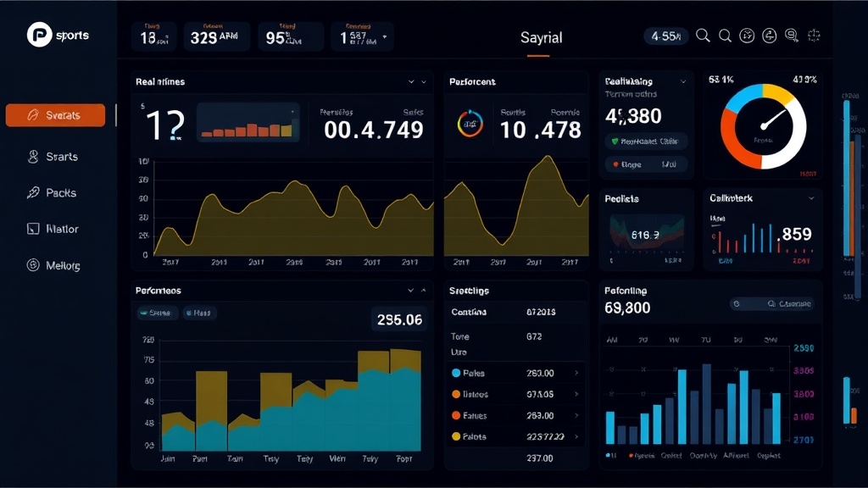The width and height of the screenshot is (868, 488).
Task: Click the icon beside Starts in sidebar
Action: (x=34, y=157)
